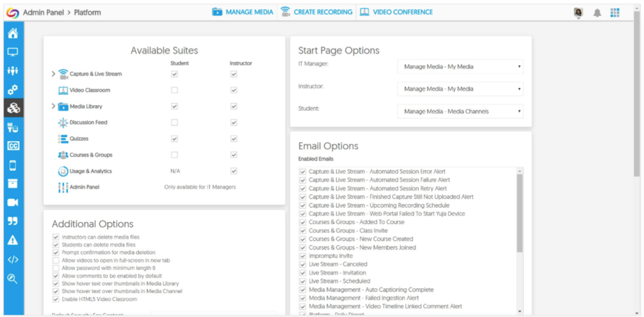
Task: Click 'Only available for IT Managers' text
Action: point(200,187)
